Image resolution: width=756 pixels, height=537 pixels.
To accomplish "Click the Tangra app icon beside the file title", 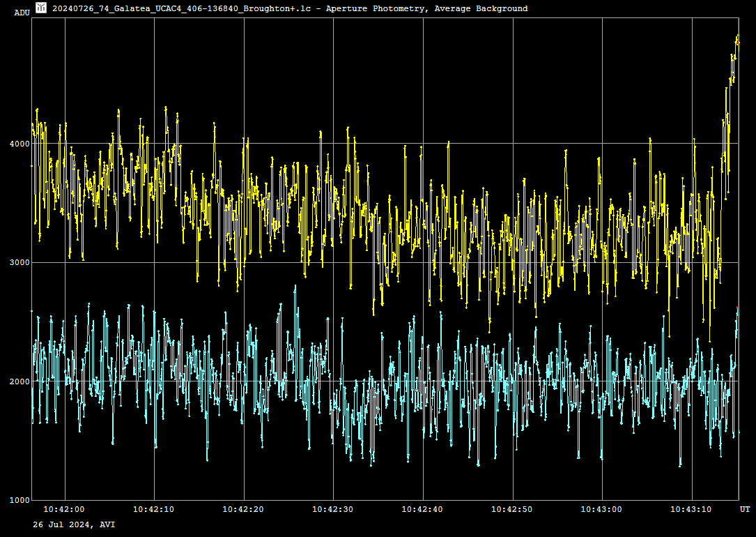I will click(41, 8).
